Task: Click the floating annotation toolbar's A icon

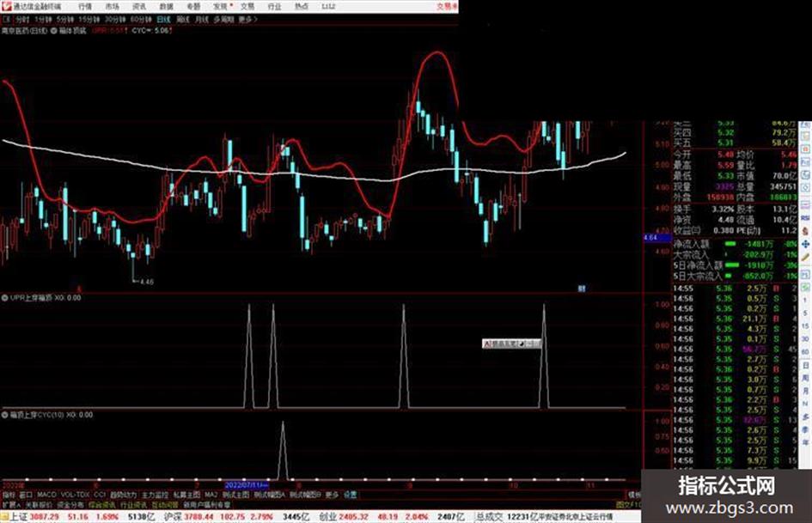Action: pyautogui.click(x=487, y=344)
